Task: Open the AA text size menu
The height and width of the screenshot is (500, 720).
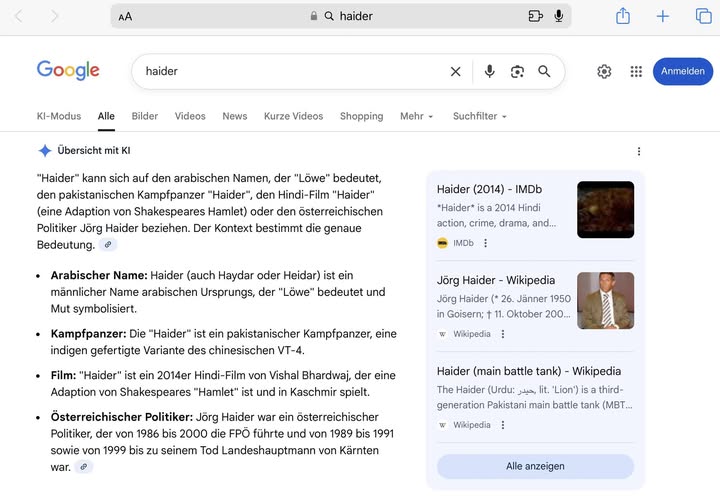Action: click(x=125, y=17)
